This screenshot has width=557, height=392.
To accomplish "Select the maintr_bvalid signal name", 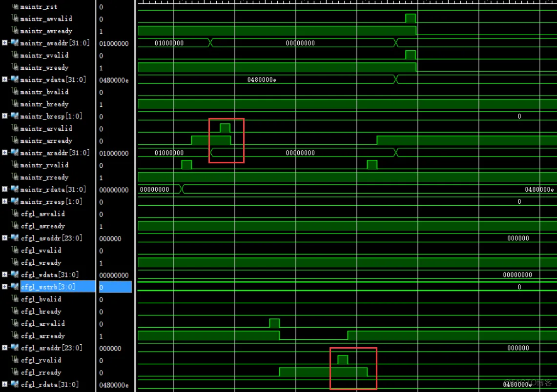I will pyautogui.click(x=44, y=92).
